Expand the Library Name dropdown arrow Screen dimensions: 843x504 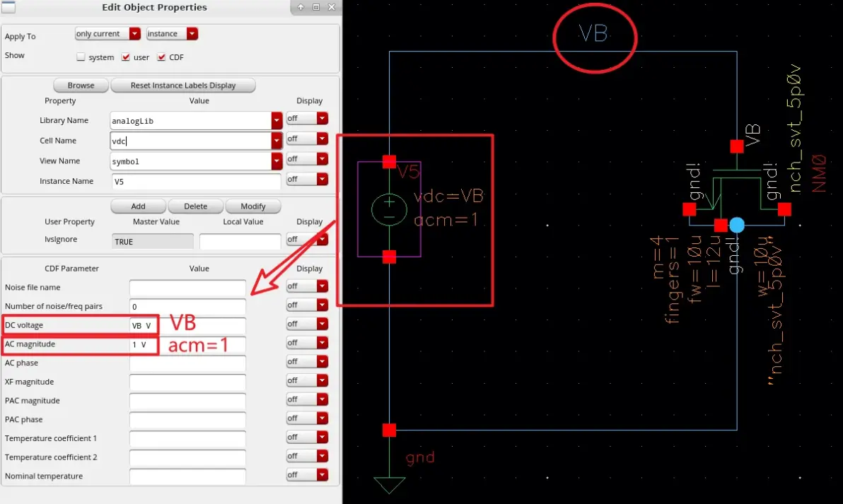click(277, 121)
